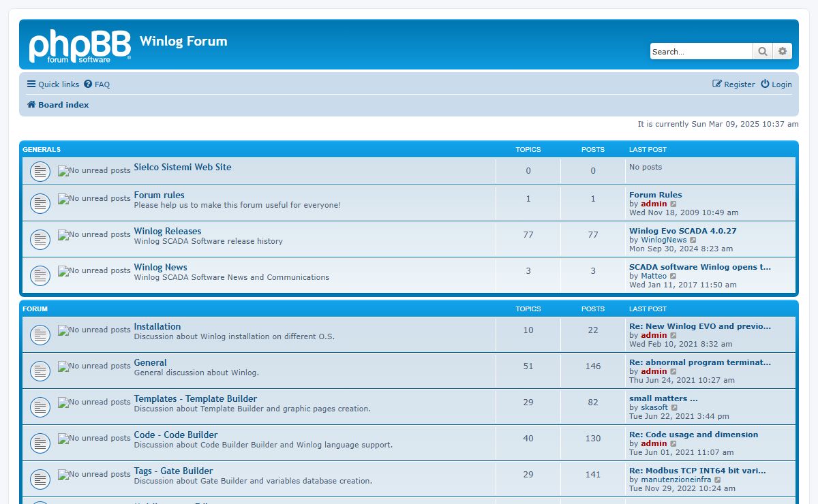This screenshot has width=818, height=504.
Task: Open last post Re: Code usage and dimension
Action: click(694, 435)
